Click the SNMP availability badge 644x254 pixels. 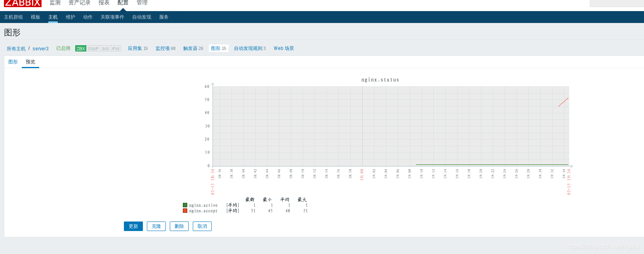(93, 48)
